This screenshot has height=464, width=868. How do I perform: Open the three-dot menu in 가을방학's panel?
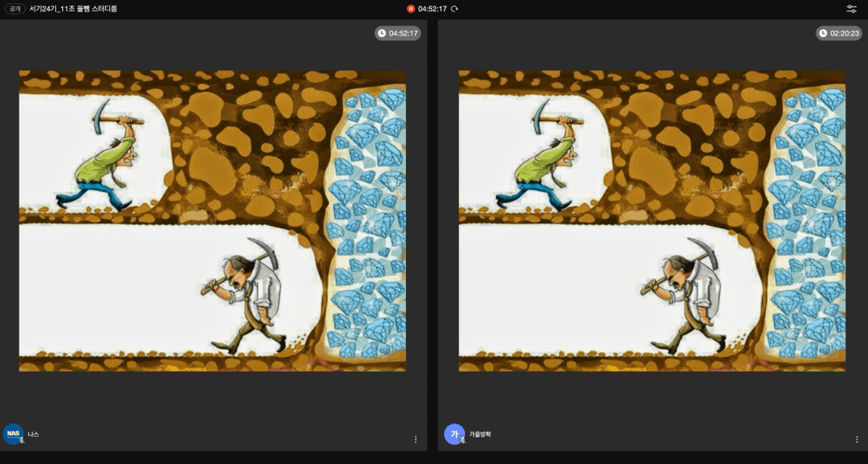point(857,440)
